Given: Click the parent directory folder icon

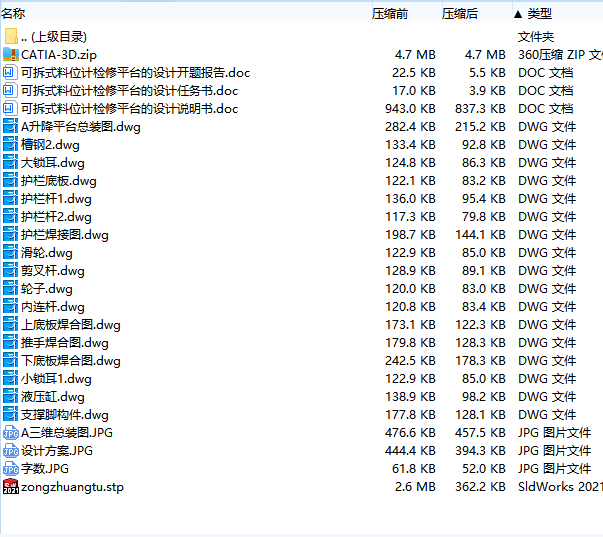Looking at the screenshot, I should pos(11,37).
